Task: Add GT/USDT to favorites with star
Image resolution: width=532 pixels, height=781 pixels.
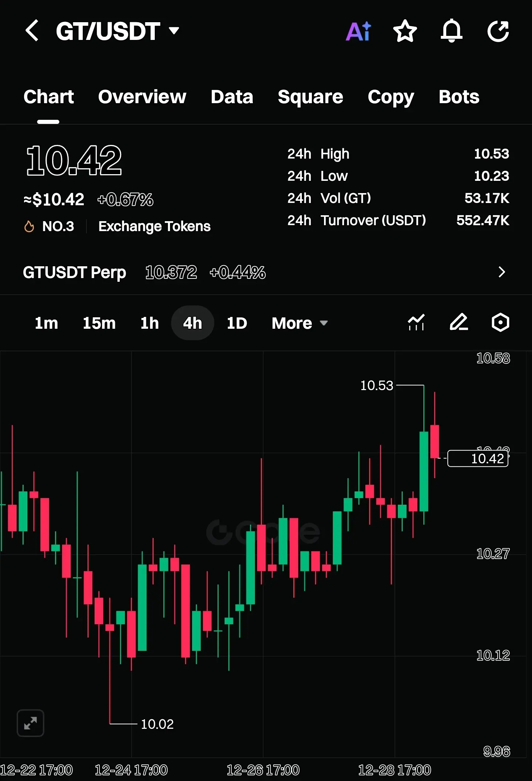Action: point(405,31)
